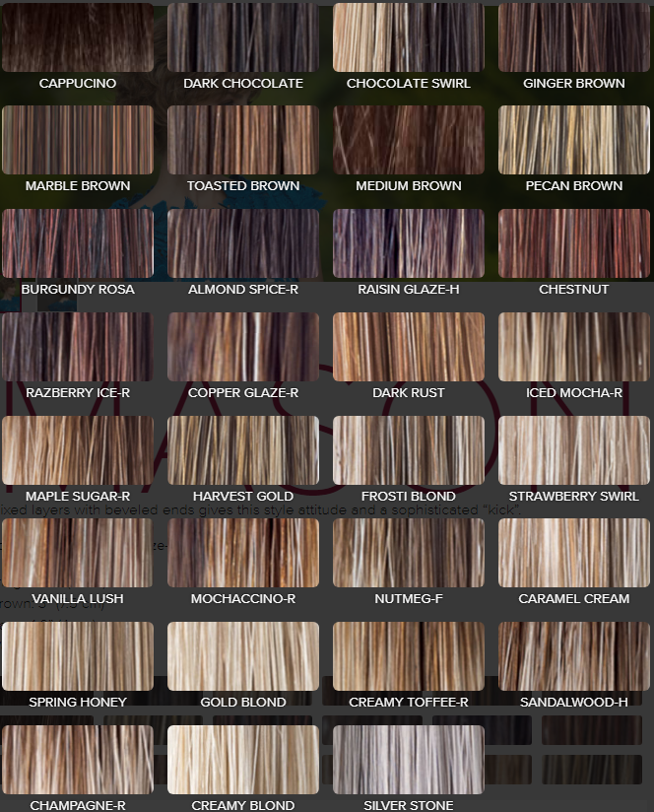Choose Almond Spice-R color swatch
Screen dimensions: 654x812
(x=243, y=243)
